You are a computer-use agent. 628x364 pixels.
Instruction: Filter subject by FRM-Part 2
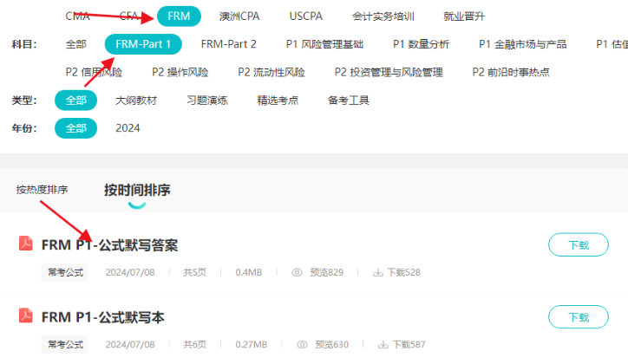(x=228, y=43)
